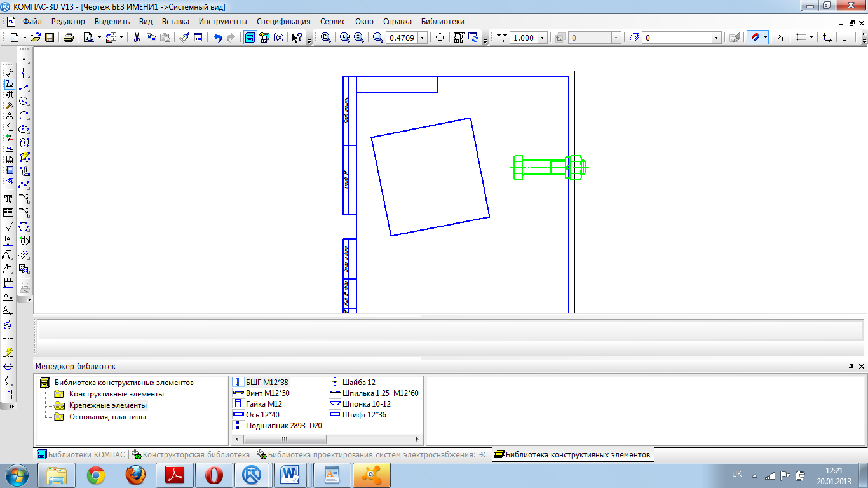
Task: Open the Выделить menu
Action: [x=112, y=22]
